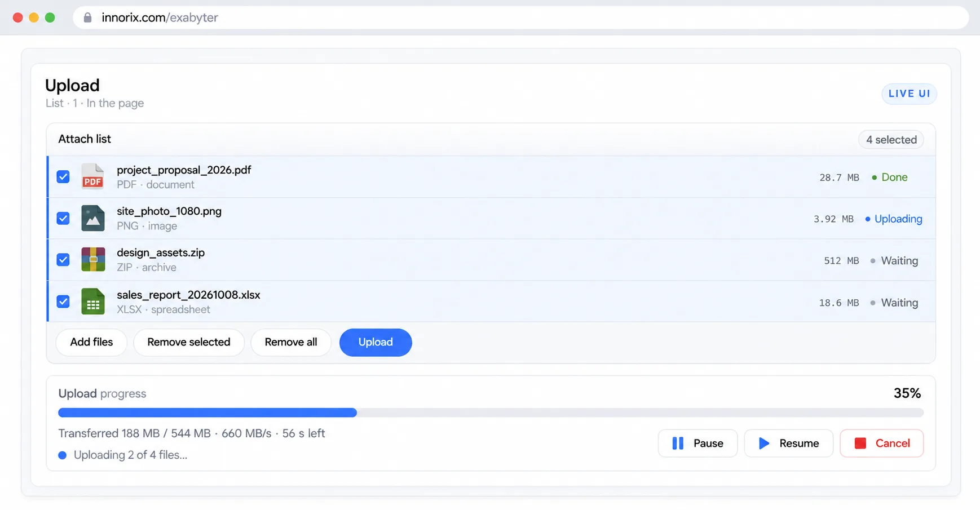The width and height of the screenshot is (980, 510).
Task: Select the site_photo_1080.png file name
Action: point(169,211)
